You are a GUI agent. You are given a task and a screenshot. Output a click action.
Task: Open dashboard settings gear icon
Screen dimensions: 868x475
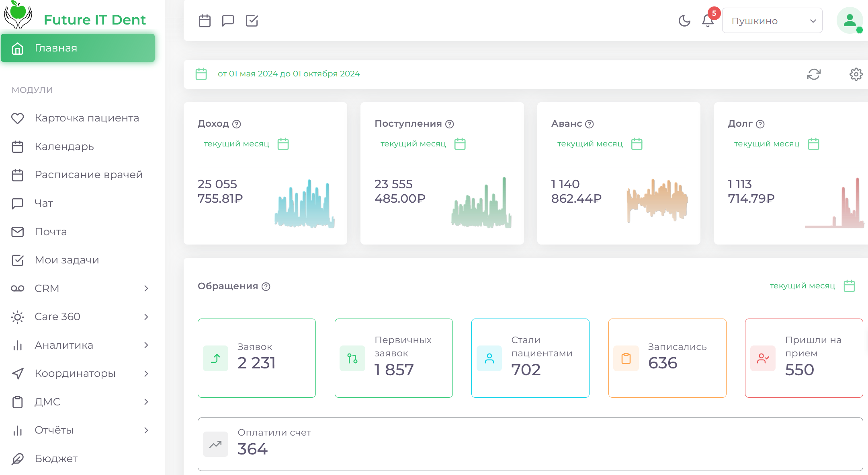click(856, 74)
